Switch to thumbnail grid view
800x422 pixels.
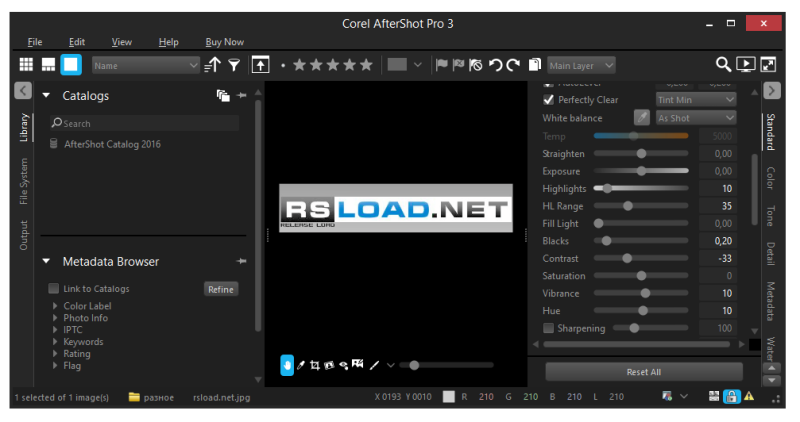[26, 65]
